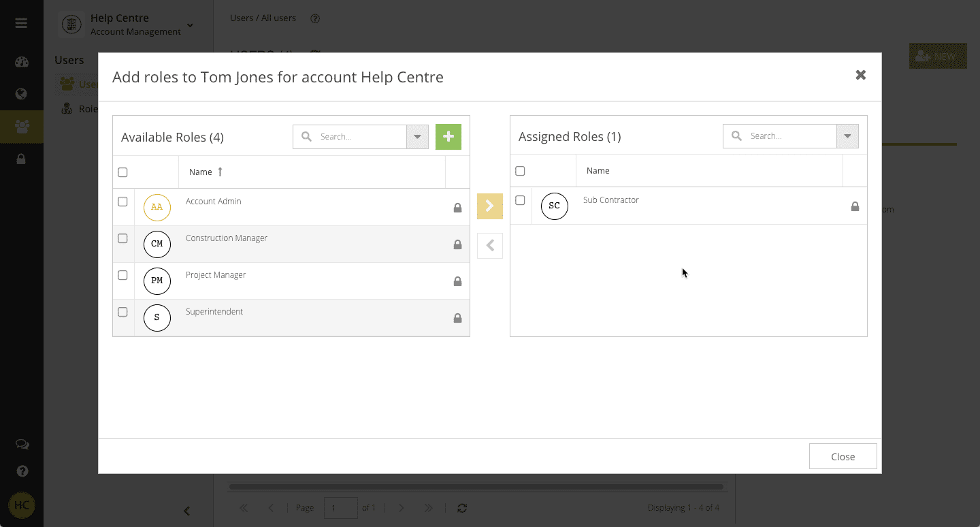This screenshot has width=980, height=527.
Task: Select all Available Roles with header checkbox
Action: pos(122,172)
